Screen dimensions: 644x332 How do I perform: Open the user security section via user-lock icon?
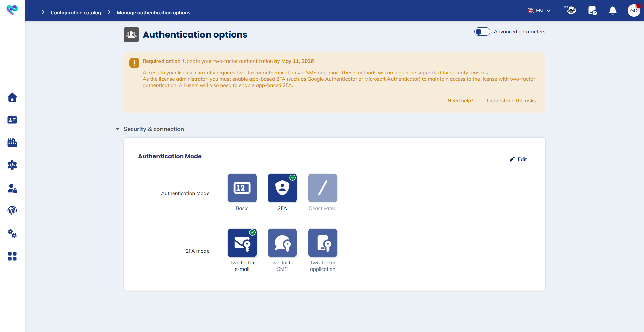point(12,188)
